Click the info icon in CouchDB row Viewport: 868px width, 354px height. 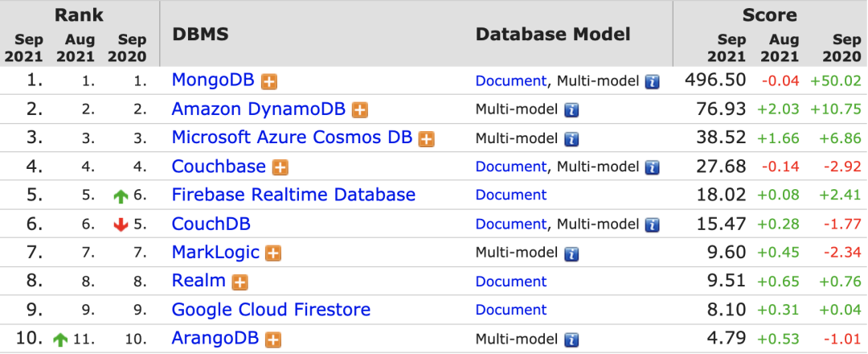pos(652,224)
